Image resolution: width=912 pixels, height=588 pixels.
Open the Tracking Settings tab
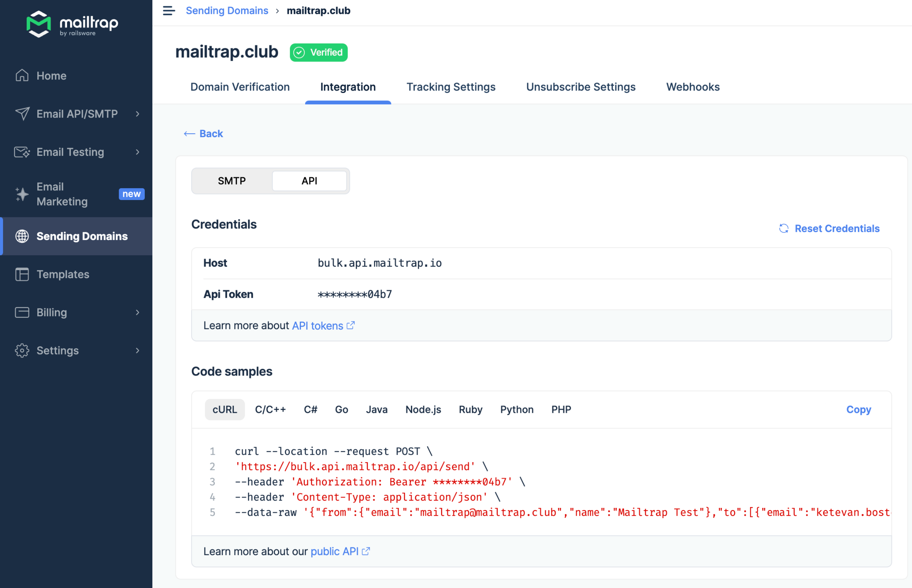pos(451,87)
